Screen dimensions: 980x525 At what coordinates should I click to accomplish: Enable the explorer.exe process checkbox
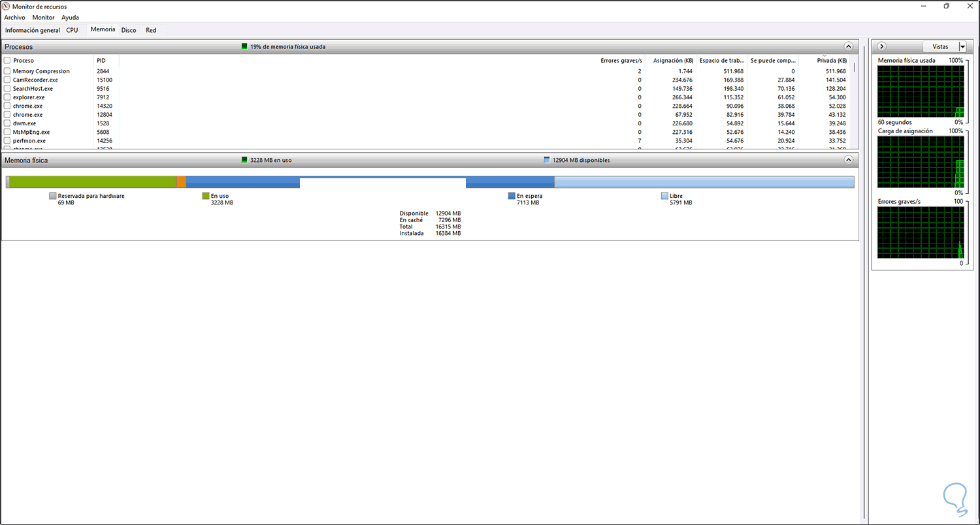(x=7, y=97)
